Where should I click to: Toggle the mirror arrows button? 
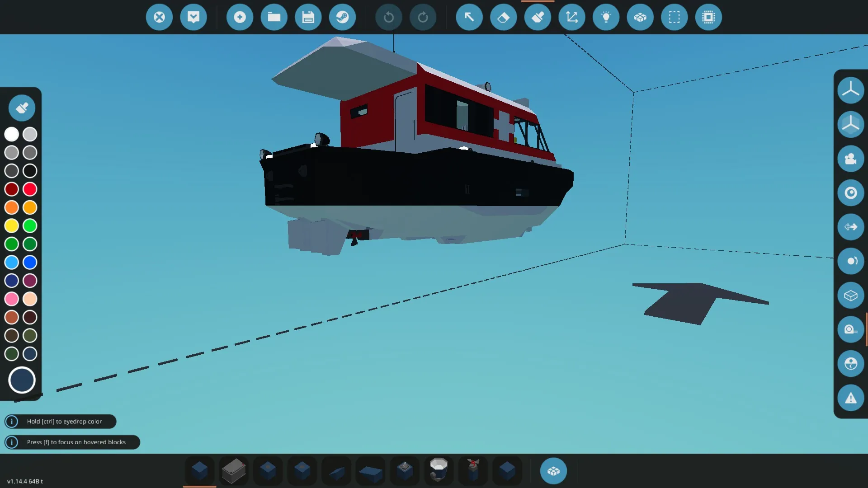[850, 227]
